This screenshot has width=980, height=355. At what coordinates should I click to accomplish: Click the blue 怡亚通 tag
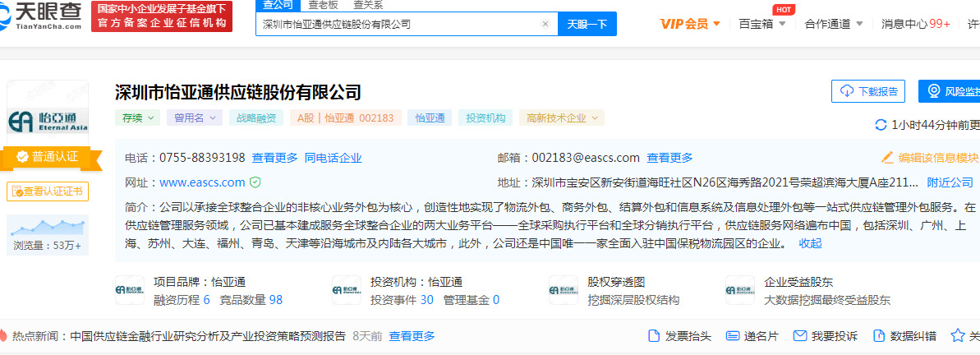click(430, 118)
